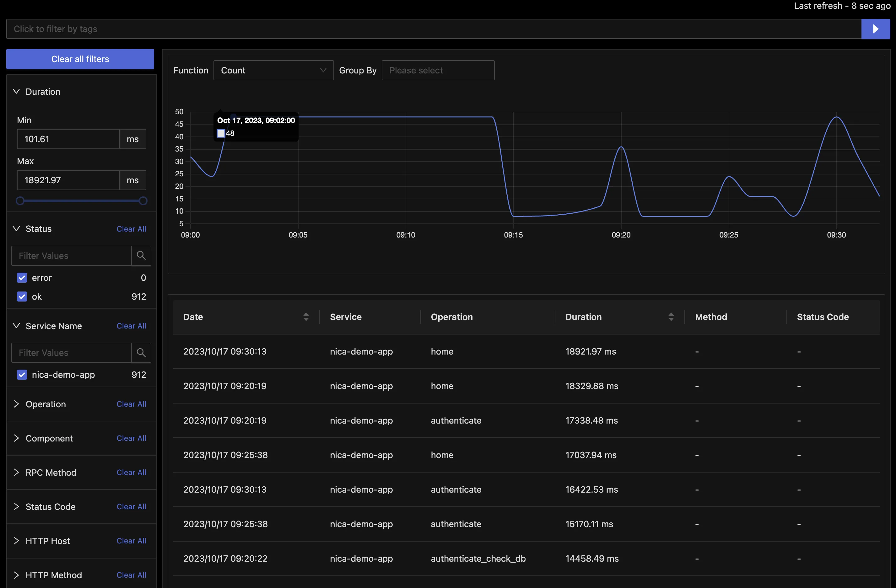Open the Group By select box
This screenshot has width=896, height=588.
pos(438,70)
